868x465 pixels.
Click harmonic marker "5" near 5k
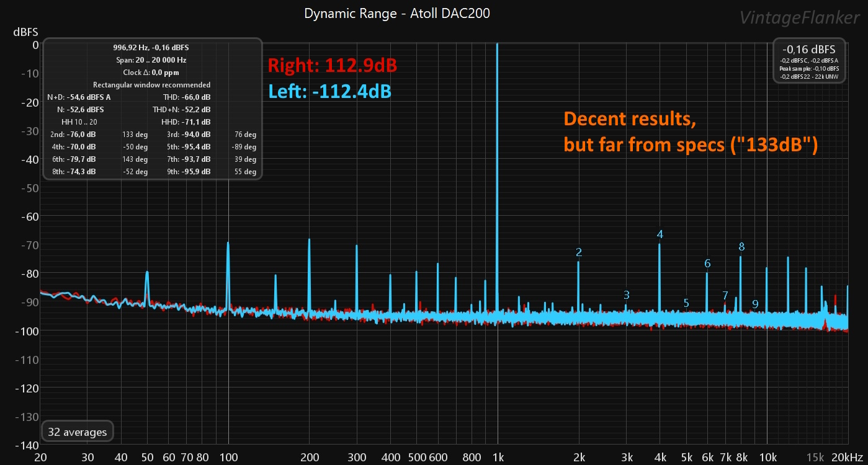click(686, 303)
